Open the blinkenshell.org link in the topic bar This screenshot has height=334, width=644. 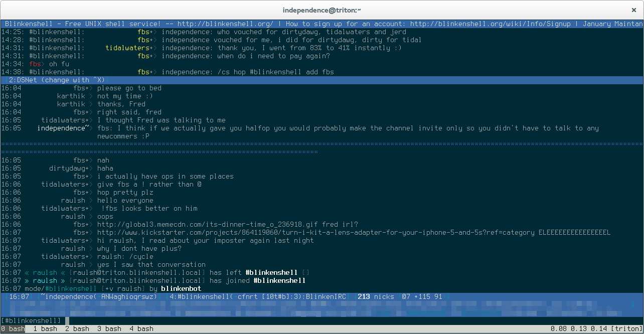[225, 24]
